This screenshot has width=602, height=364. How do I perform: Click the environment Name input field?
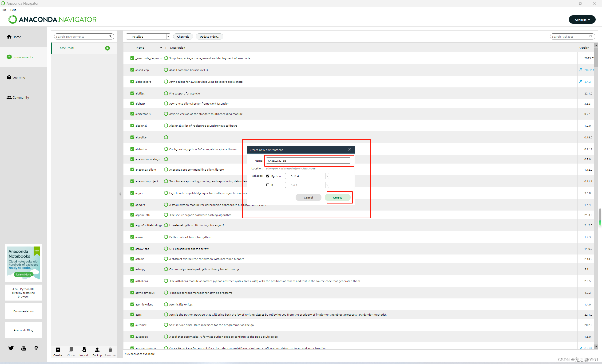308,160
